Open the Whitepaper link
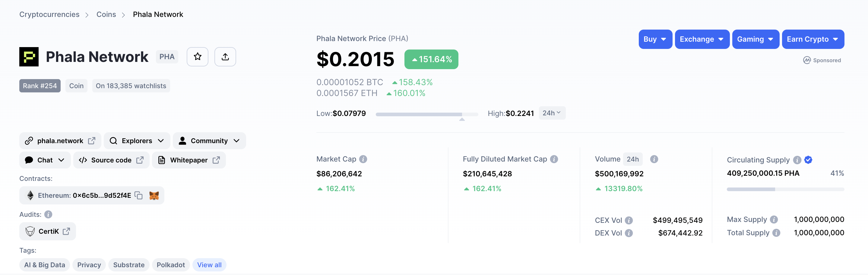Viewport: 868px width, 279px height. pyautogui.click(x=189, y=160)
